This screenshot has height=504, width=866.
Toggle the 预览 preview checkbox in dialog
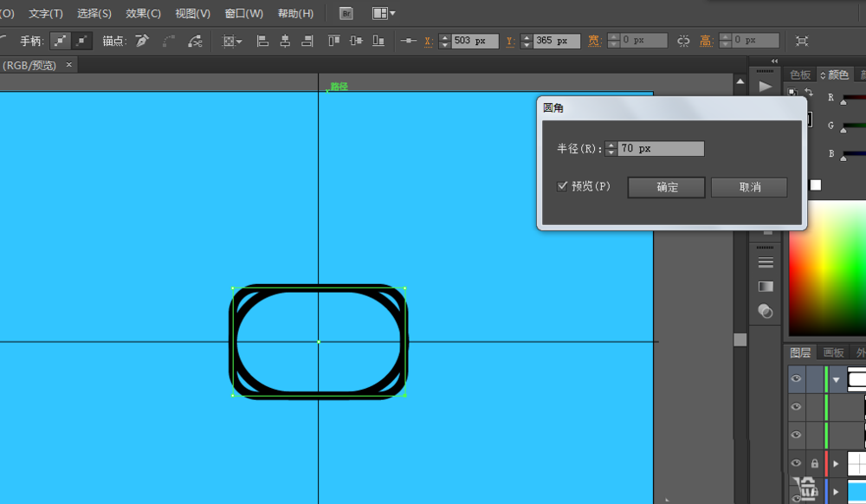pos(564,187)
